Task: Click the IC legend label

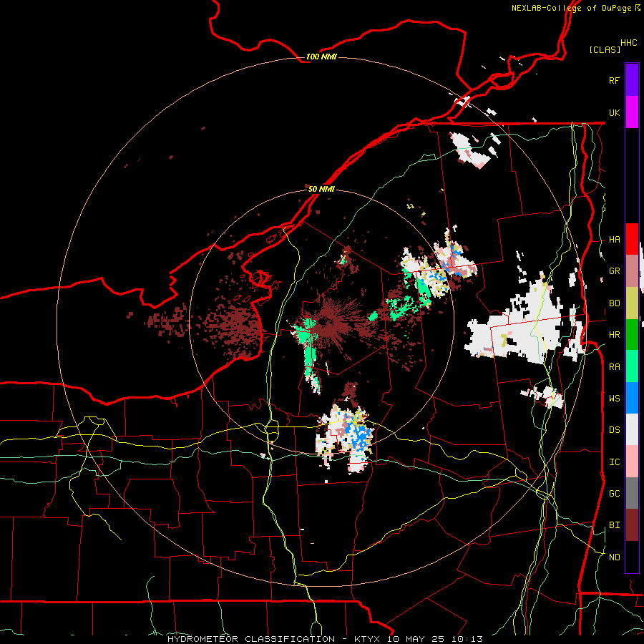Action: pos(614,462)
